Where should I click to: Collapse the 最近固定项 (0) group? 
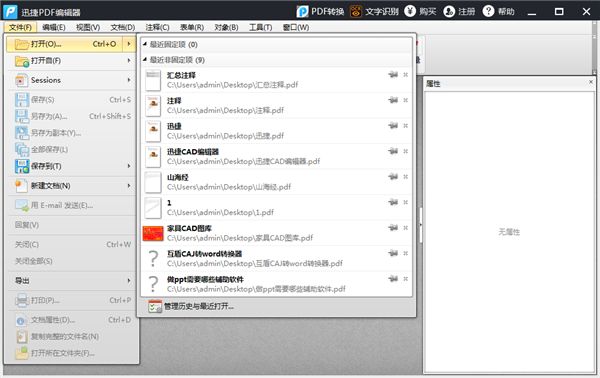tap(145, 44)
